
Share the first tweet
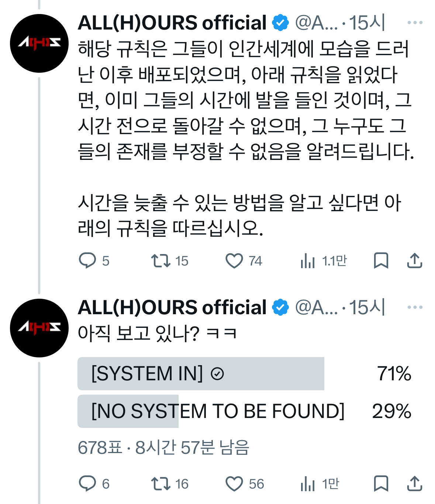[x=414, y=261]
